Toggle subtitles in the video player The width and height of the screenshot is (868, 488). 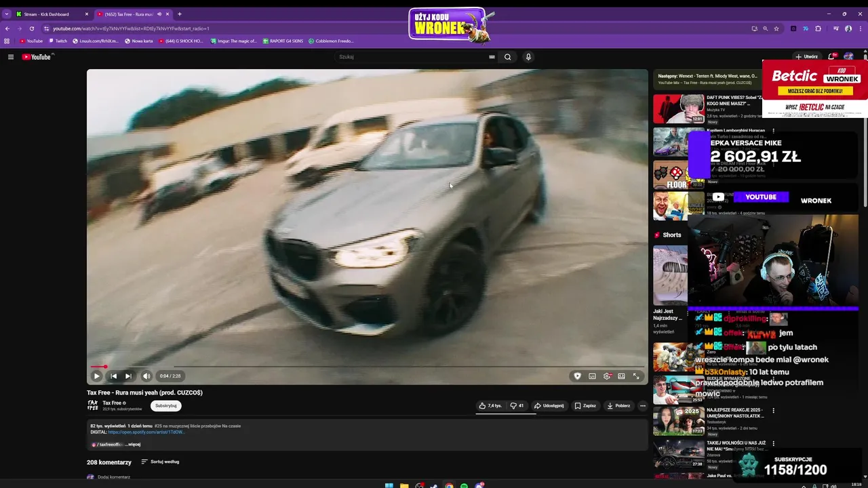point(592,376)
